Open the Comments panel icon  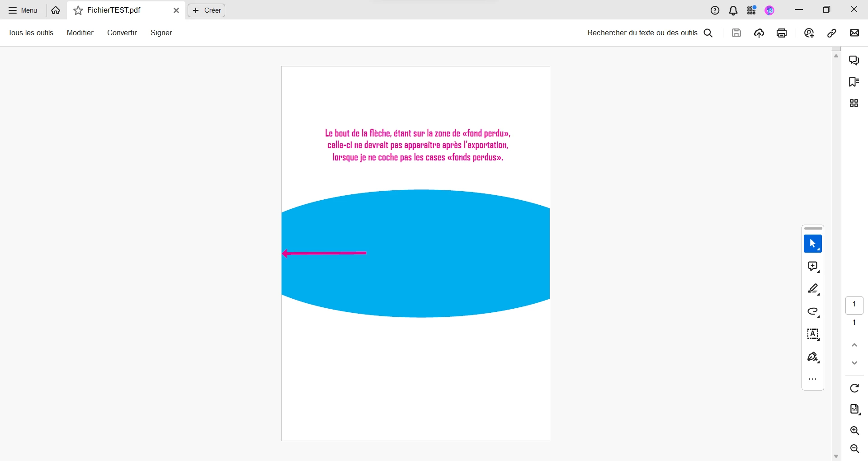point(854,60)
